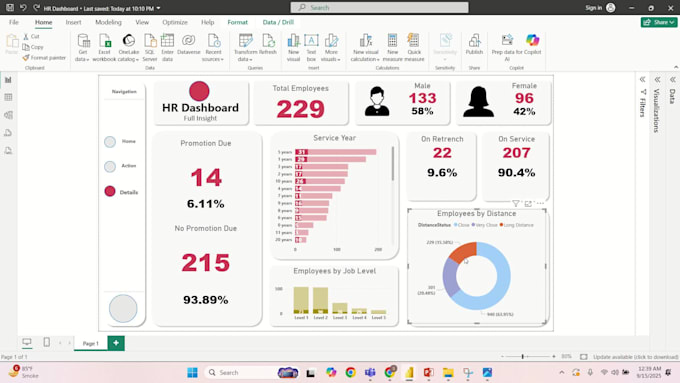The height and width of the screenshot is (383, 680).
Task: Create a New measure
Action: pyautogui.click(x=392, y=48)
